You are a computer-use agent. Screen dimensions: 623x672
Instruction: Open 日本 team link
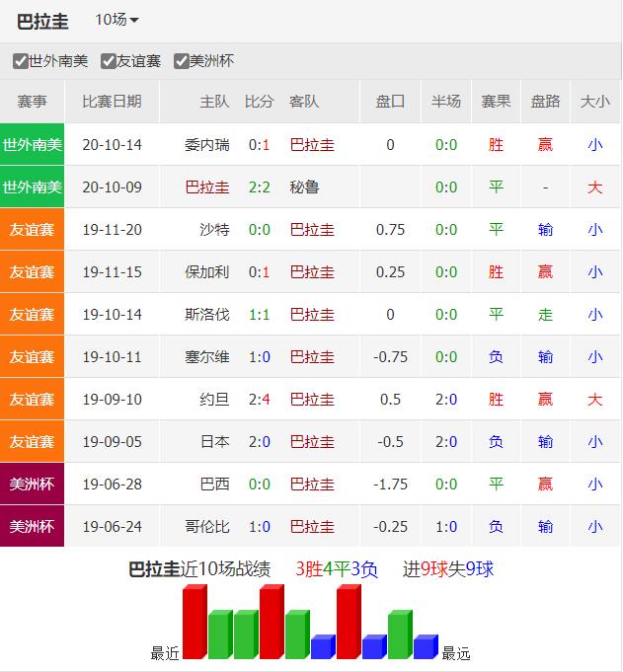[x=214, y=442]
